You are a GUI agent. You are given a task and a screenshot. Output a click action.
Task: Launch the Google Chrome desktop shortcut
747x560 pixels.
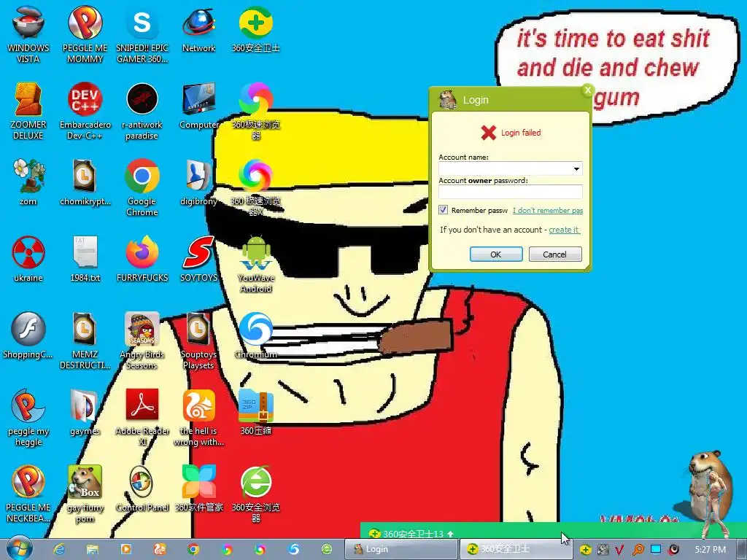pos(142,187)
